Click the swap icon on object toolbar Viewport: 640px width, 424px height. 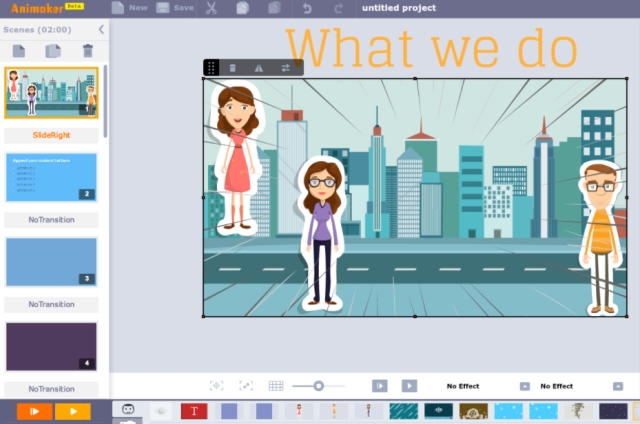tap(285, 68)
